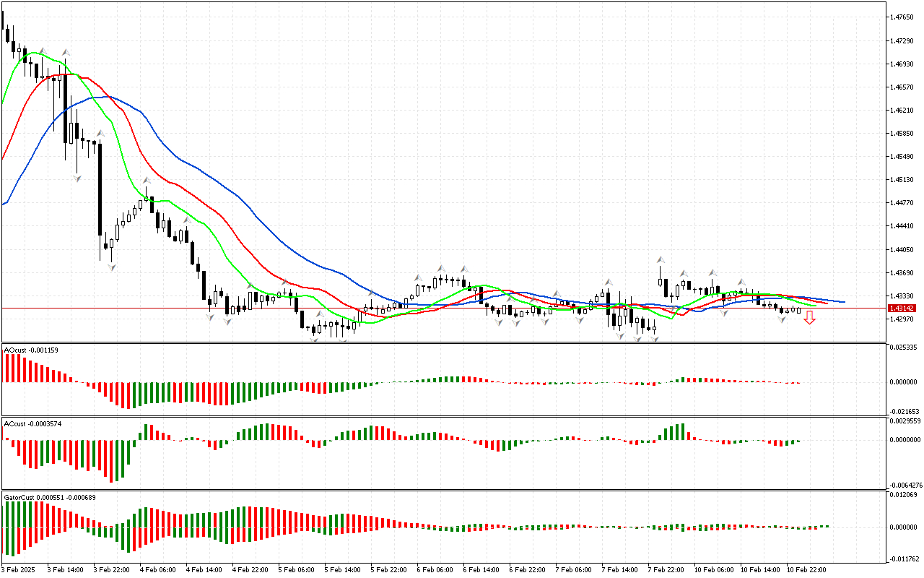This screenshot has height=578, width=924.
Task: Pick the 7 Feb 22:00 time label
Action: 666,569
